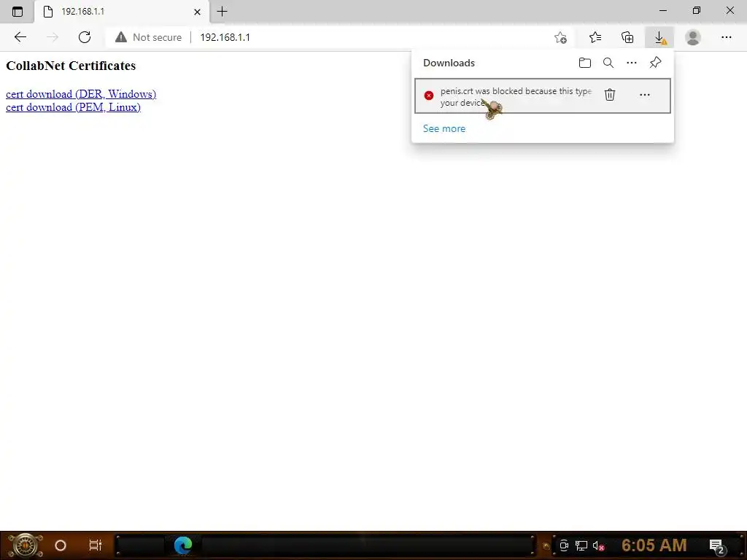
Task: Select the 192.168.1.1 browser tab
Action: 122,12
